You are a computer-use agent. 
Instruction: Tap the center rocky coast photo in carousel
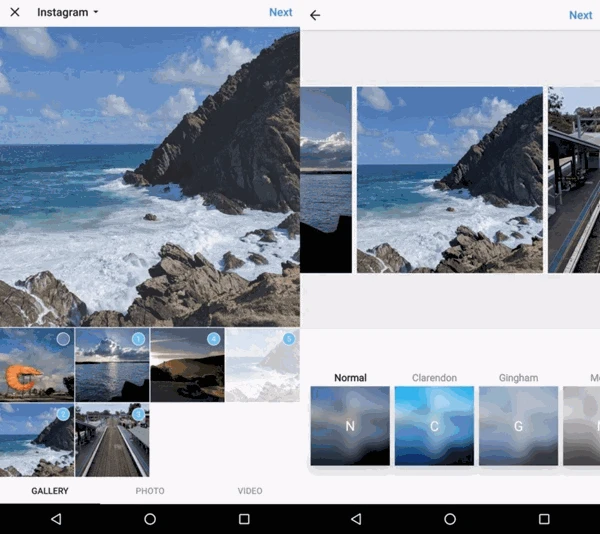point(449,180)
